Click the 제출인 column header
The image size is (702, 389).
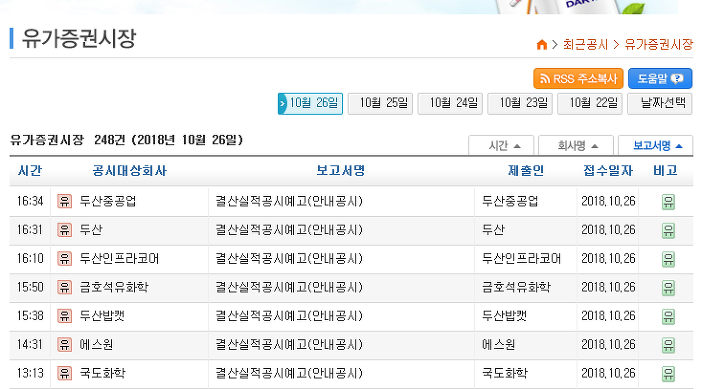[x=526, y=171]
